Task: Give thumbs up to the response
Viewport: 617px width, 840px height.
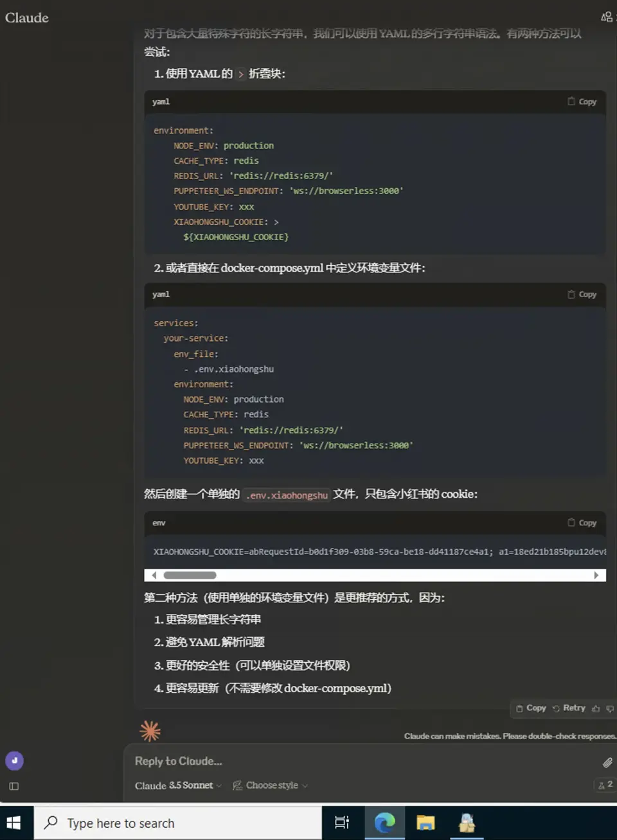Action: (x=596, y=708)
